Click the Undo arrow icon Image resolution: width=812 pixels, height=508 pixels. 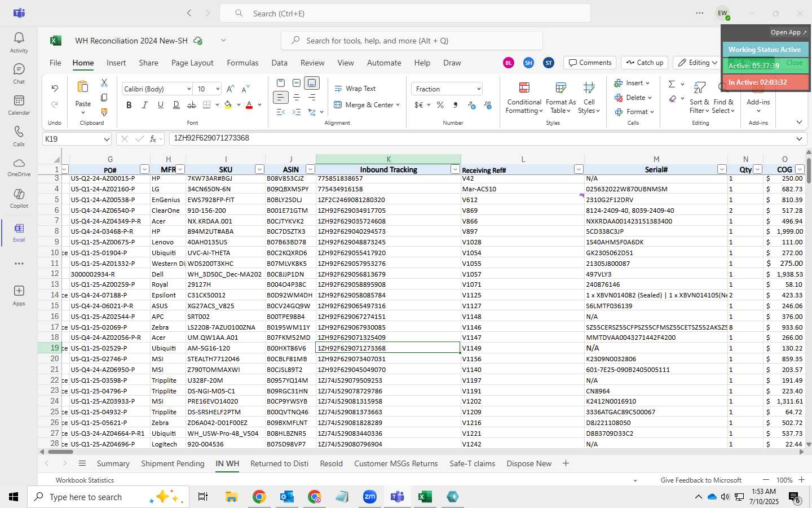coord(55,88)
